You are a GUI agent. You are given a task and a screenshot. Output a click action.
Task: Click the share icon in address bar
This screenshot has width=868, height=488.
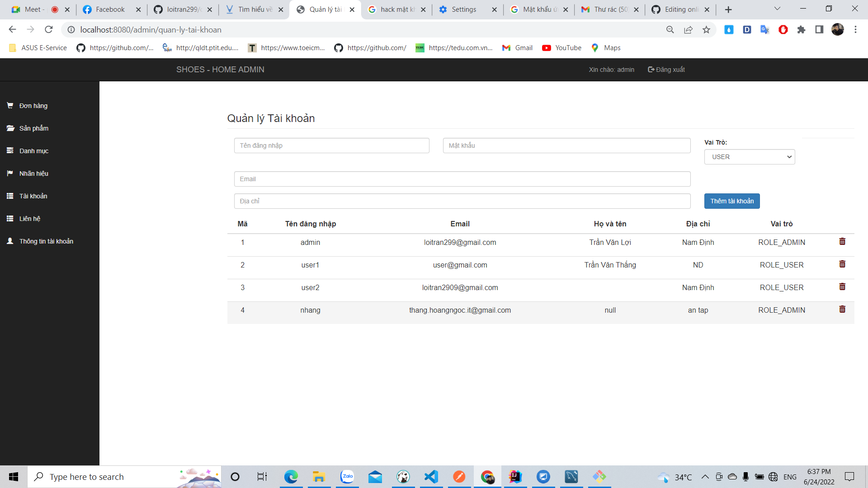pos(688,30)
